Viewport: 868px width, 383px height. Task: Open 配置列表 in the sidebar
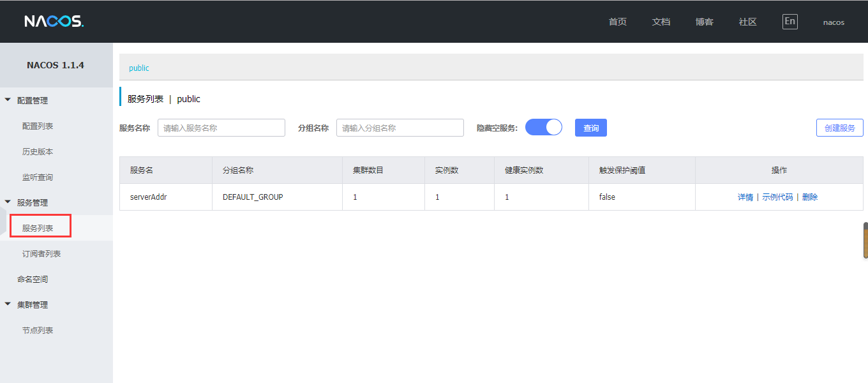[38, 126]
